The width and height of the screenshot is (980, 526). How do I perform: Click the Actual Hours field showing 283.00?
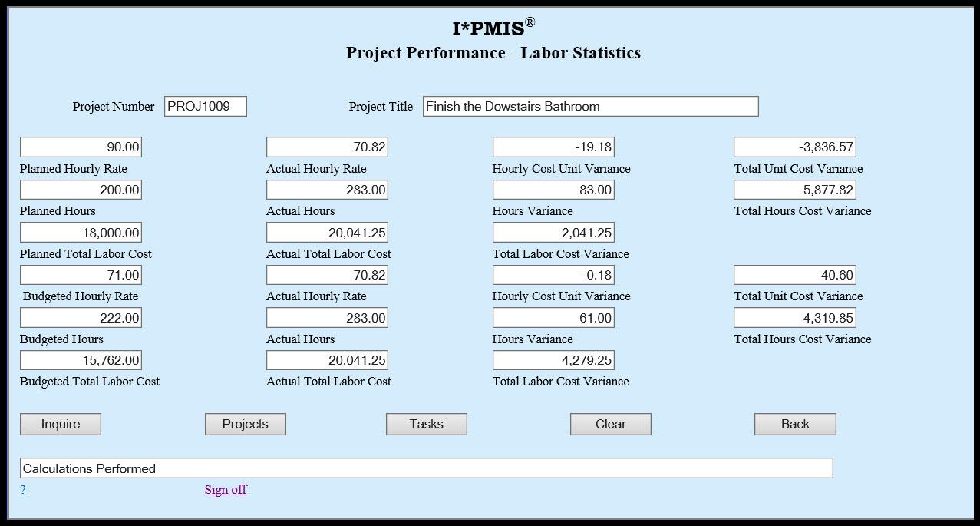[x=327, y=190]
